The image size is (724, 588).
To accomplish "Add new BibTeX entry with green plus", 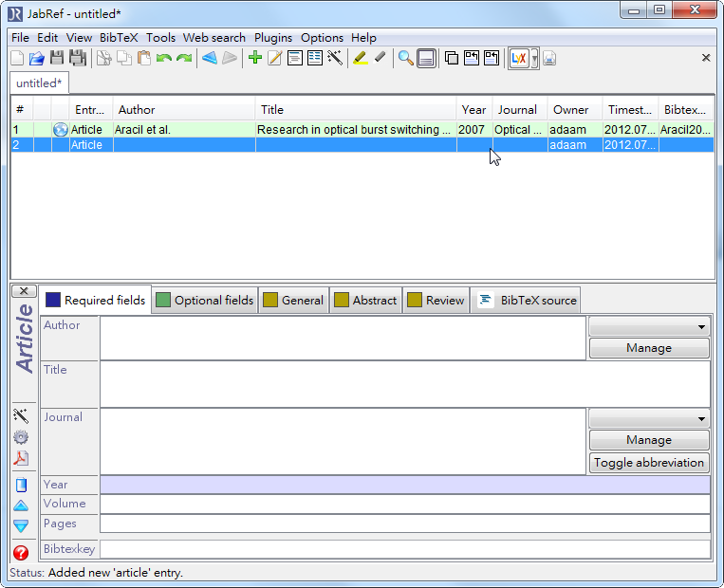I will [x=255, y=58].
